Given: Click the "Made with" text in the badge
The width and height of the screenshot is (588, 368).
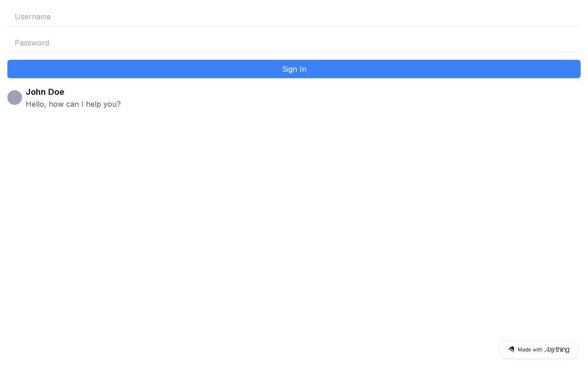Looking at the screenshot, I should click(x=530, y=350).
